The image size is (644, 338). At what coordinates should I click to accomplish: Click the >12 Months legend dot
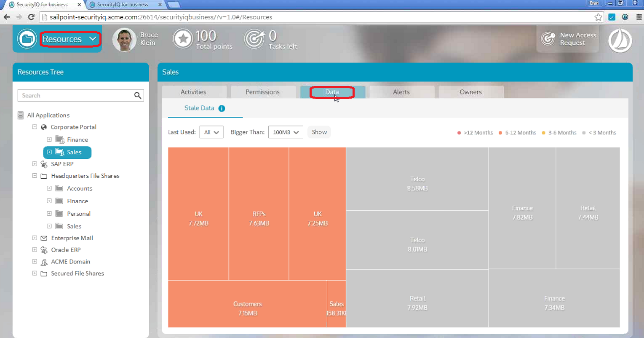point(459,133)
